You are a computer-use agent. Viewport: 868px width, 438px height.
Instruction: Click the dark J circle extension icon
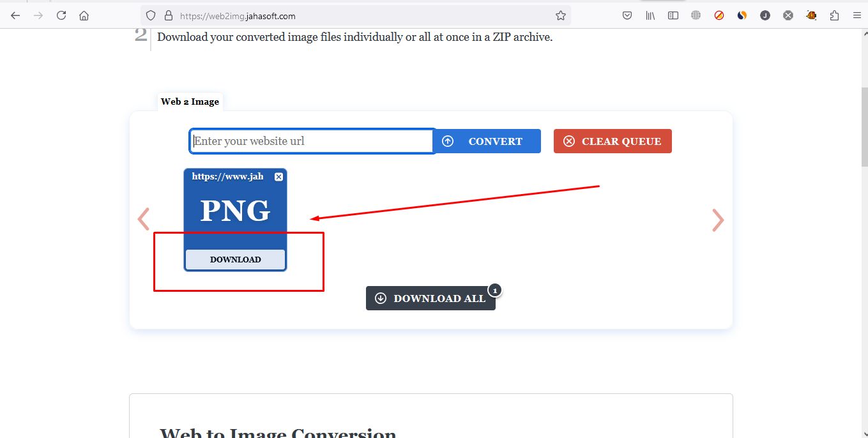(x=765, y=15)
